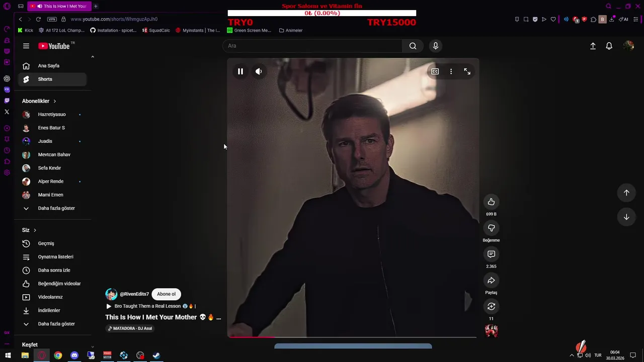Open Videolarınız in sidebar
The height and width of the screenshot is (362, 644).
coord(52,297)
